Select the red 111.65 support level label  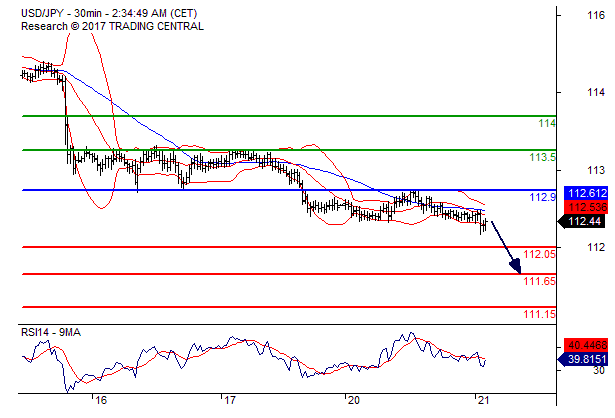pos(539,281)
